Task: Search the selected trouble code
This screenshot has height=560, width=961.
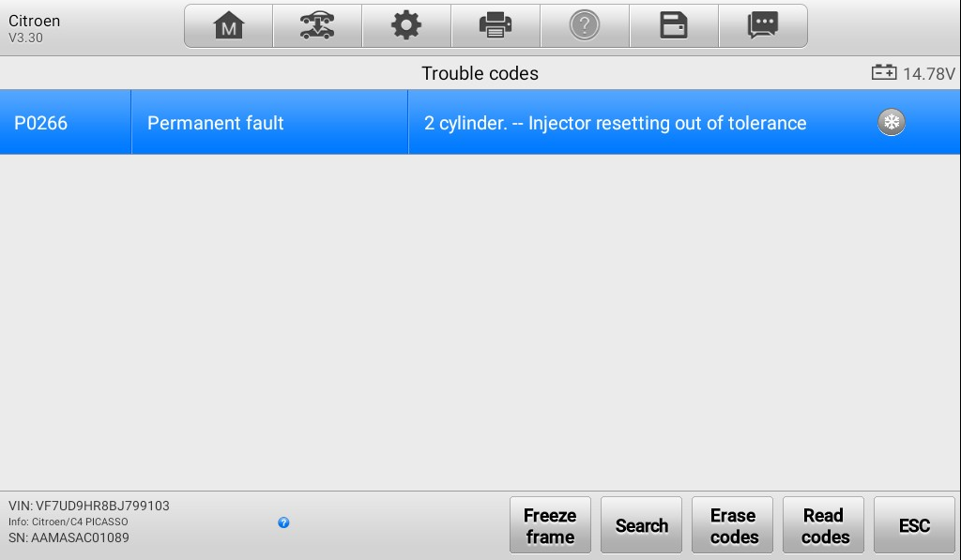Action: (x=641, y=525)
